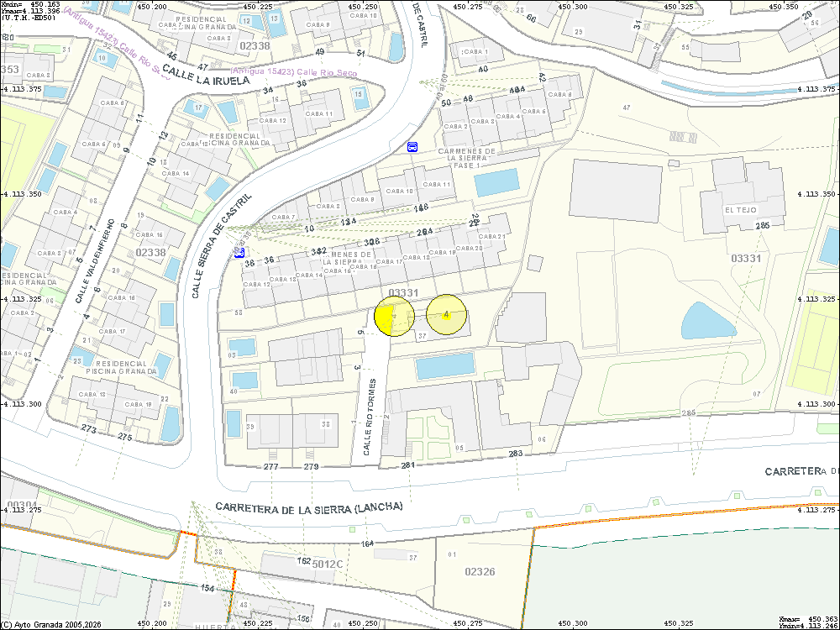Click the bus stop icon on Calle Sierra de Castril

pos(239,251)
